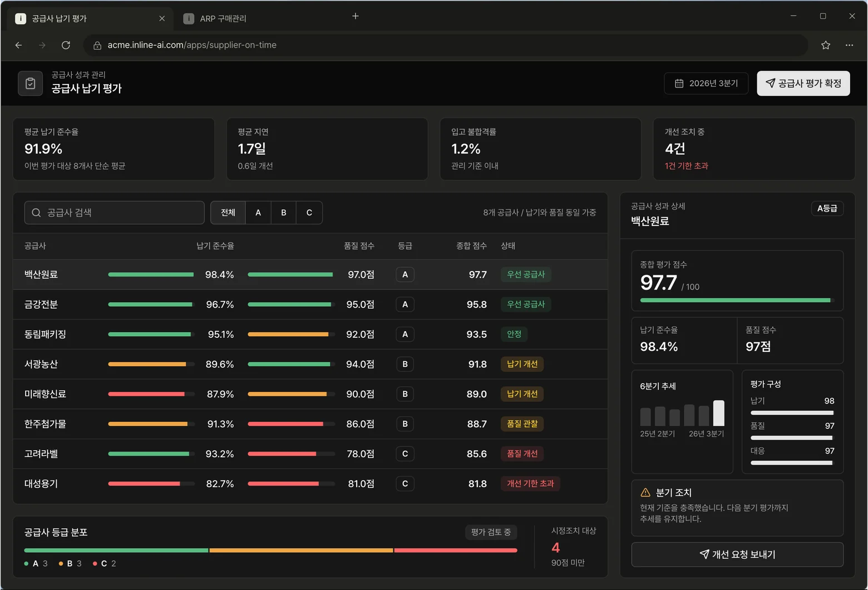Select the 금강전분 supplier row
The image size is (868, 590).
[310, 304]
